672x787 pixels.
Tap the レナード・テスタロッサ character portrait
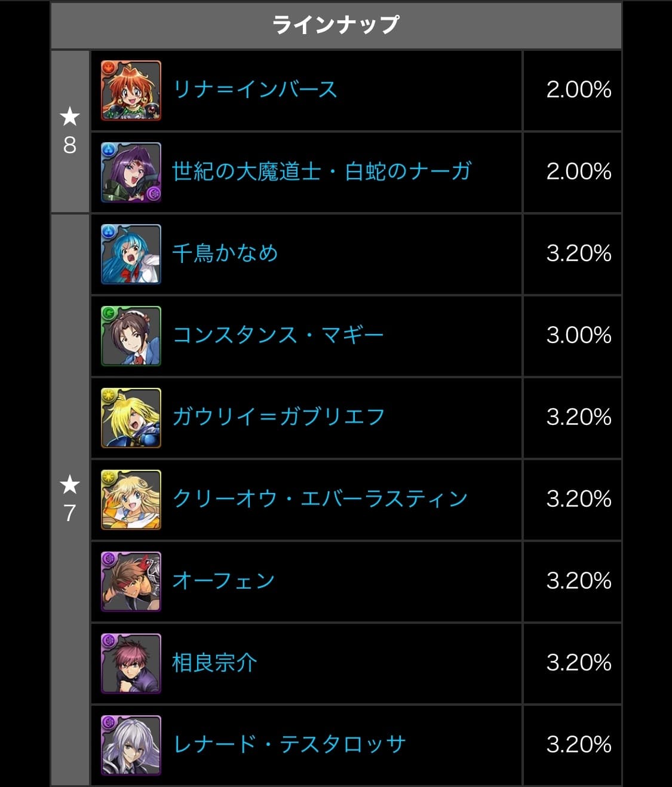pyautogui.click(x=131, y=745)
